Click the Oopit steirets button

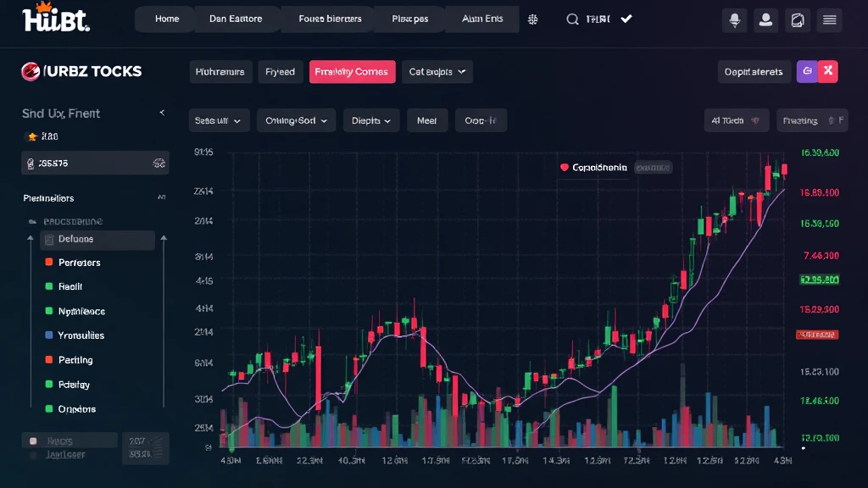(x=754, y=72)
